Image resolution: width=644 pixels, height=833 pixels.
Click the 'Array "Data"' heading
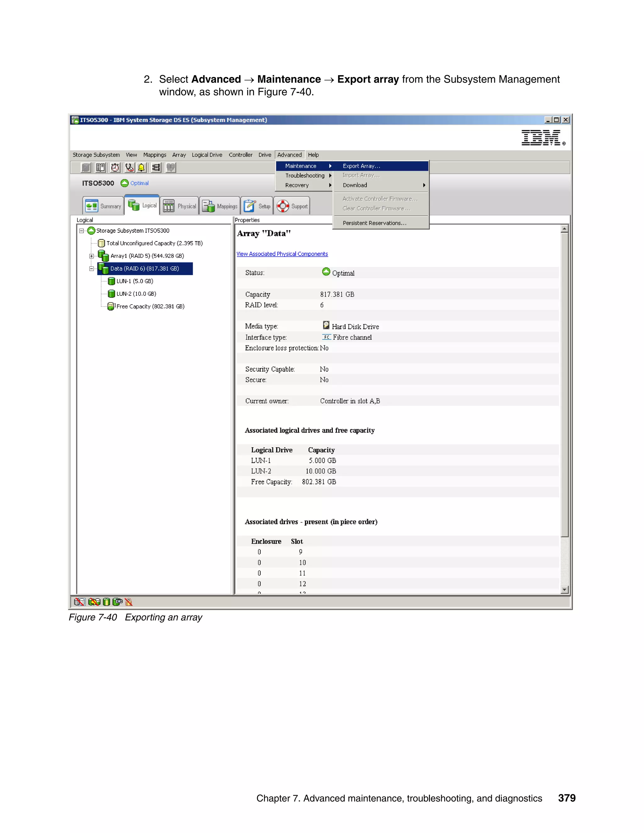tap(264, 234)
